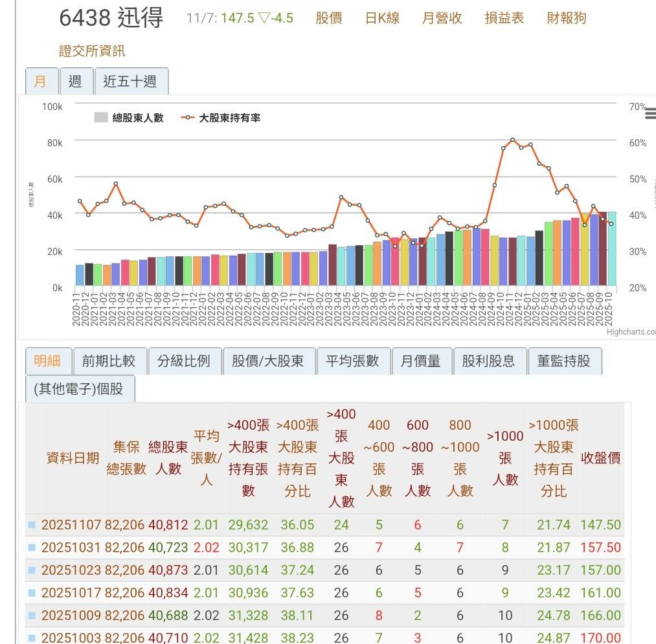The height and width of the screenshot is (644, 656).
Task: Sort by >400張大股東持有張數 header
Action: 248,458
